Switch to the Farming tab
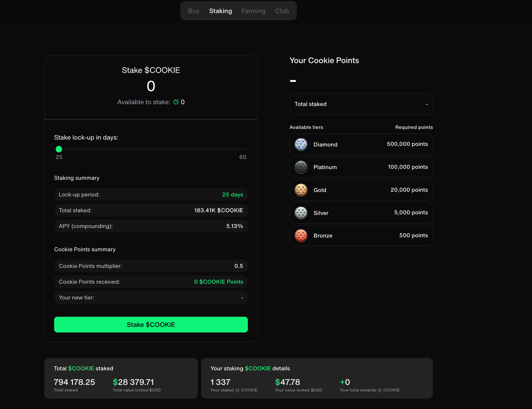Image resolution: width=532 pixels, height=409 pixels. click(x=253, y=11)
